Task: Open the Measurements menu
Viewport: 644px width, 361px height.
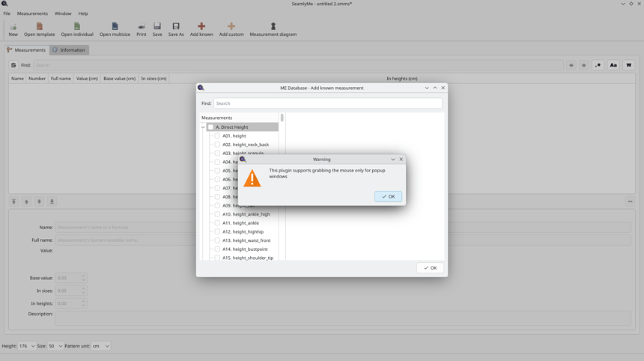Action: point(32,13)
